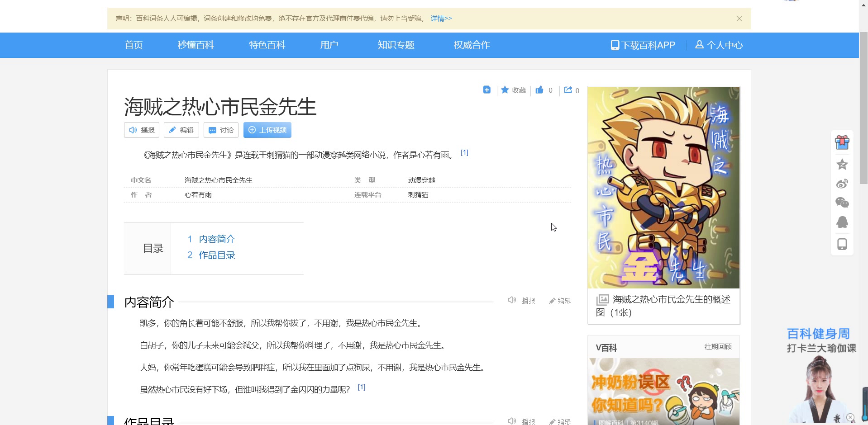Click the blue plus icon beside 收藏
868x425 pixels.
[486, 90]
